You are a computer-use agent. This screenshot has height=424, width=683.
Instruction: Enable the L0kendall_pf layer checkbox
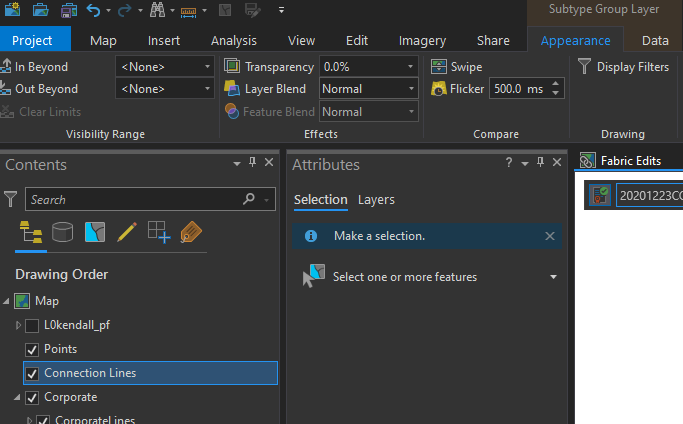[x=32, y=325]
